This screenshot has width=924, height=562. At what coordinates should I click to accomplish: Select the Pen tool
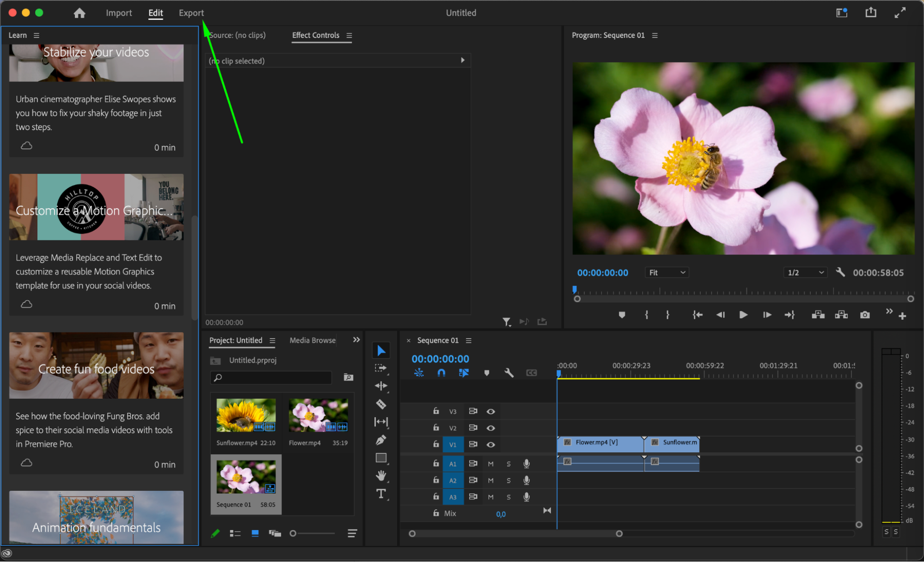tap(381, 440)
